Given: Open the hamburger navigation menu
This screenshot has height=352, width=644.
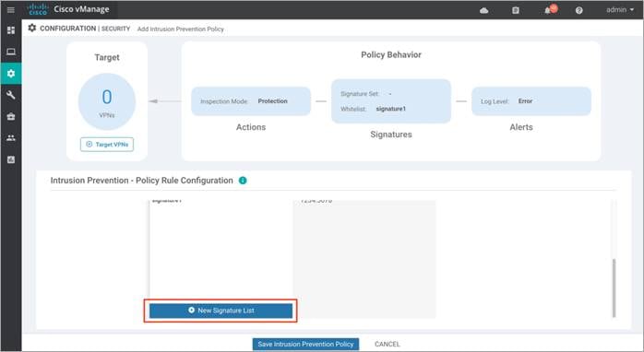Looking at the screenshot, I should click(x=11, y=9).
